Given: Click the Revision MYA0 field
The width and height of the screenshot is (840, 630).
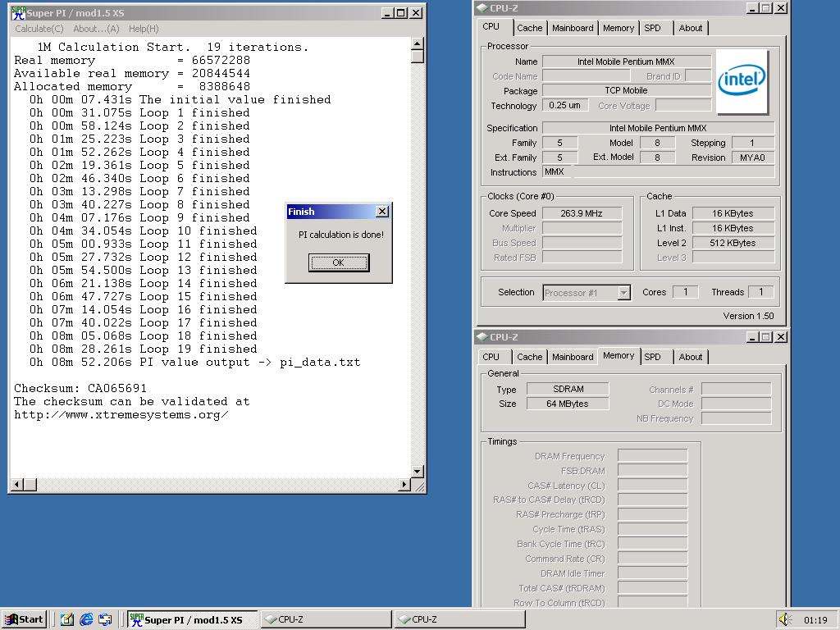Looking at the screenshot, I should click(753, 157).
